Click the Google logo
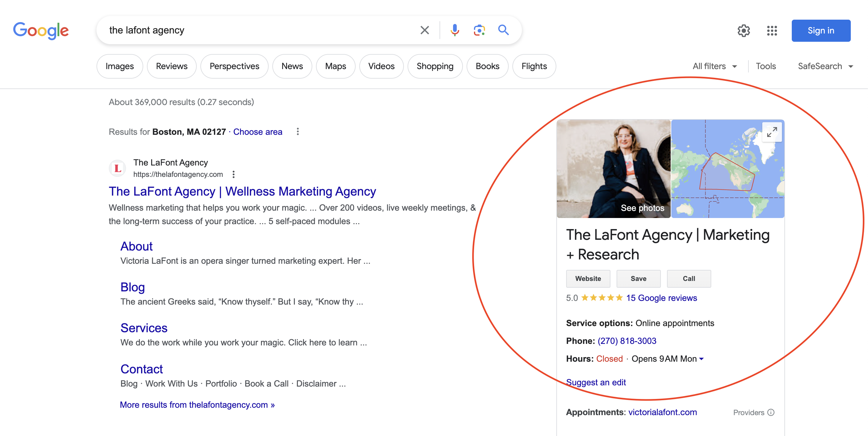Viewport: 868px width, 436px height. click(41, 31)
